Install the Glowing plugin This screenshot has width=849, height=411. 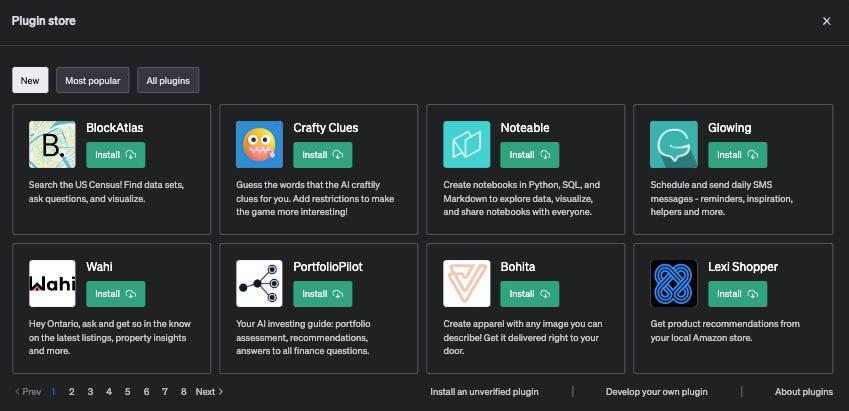[737, 155]
